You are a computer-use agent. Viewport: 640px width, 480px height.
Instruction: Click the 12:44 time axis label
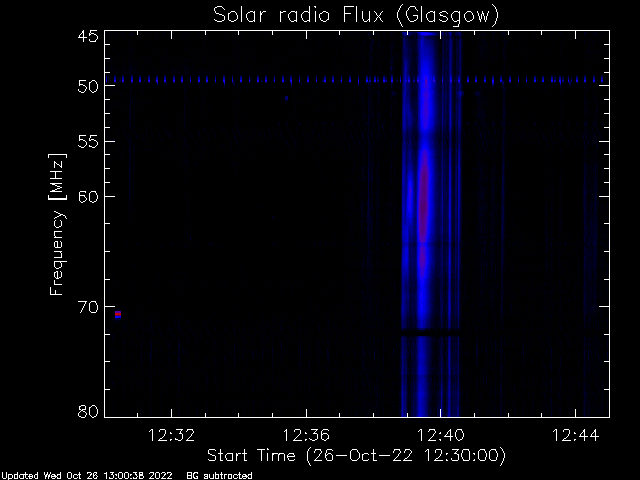[x=575, y=435]
